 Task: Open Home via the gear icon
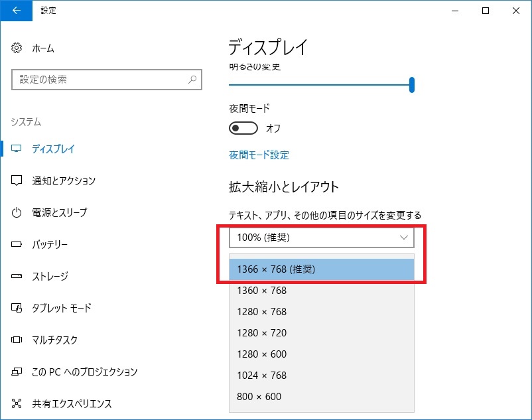click(17, 48)
